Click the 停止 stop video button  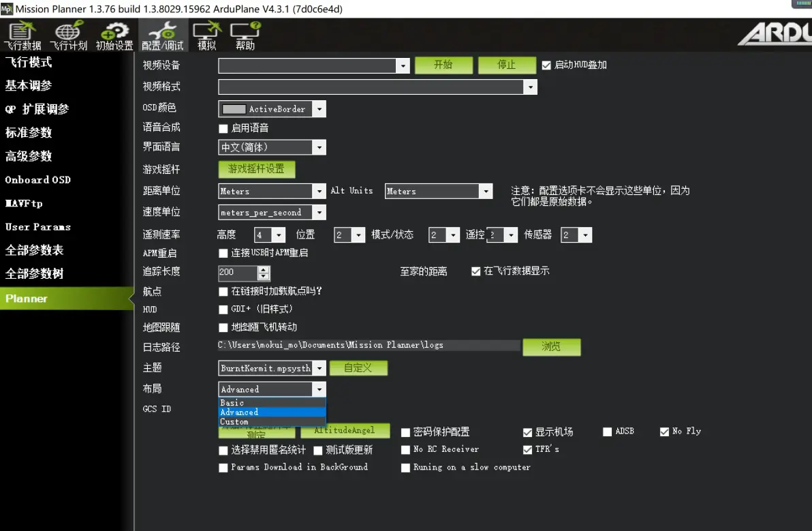(506, 65)
